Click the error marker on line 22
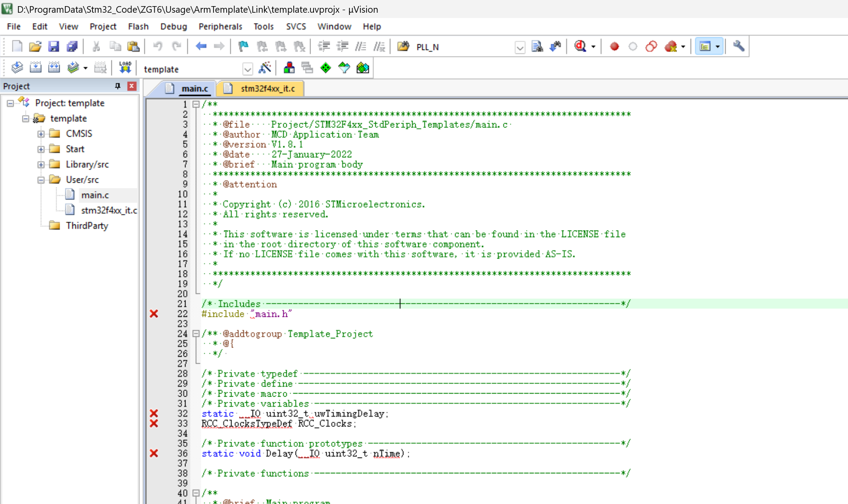Image resolution: width=848 pixels, height=504 pixels. (154, 314)
